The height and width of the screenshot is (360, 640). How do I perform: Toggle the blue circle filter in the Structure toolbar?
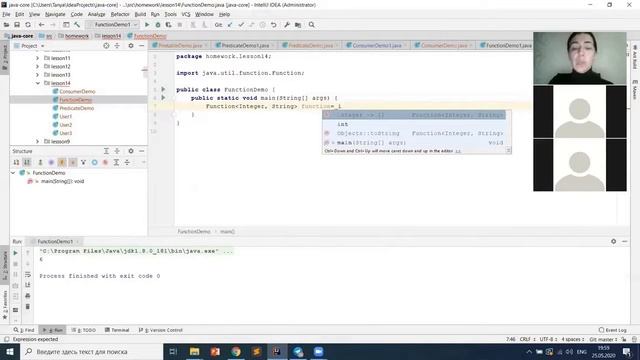[94, 162]
